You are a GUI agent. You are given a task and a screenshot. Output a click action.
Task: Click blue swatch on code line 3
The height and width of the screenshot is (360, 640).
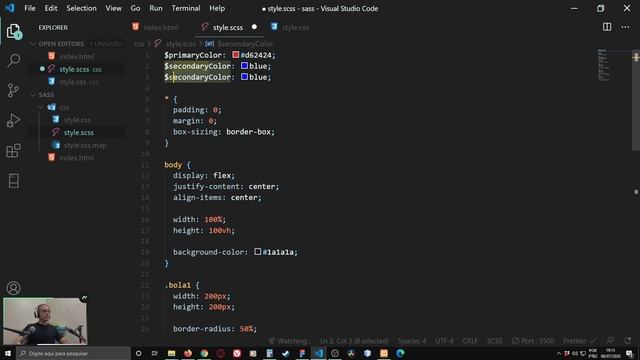[x=244, y=77]
